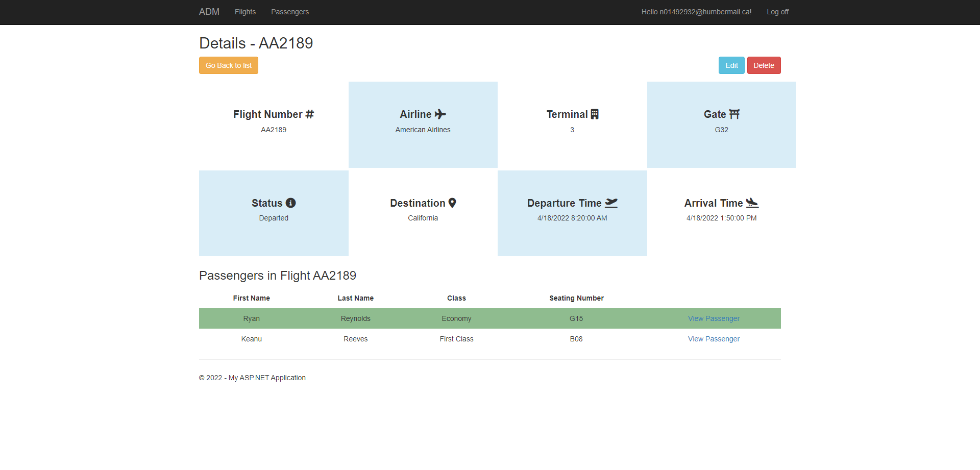
Task: Click the G32 gate value
Action: (x=722, y=130)
